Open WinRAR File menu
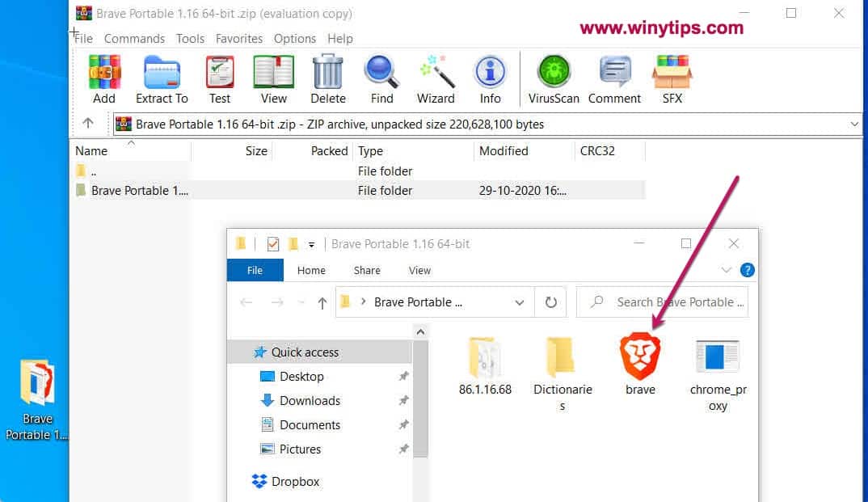The image size is (868, 502). click(83, 39)
